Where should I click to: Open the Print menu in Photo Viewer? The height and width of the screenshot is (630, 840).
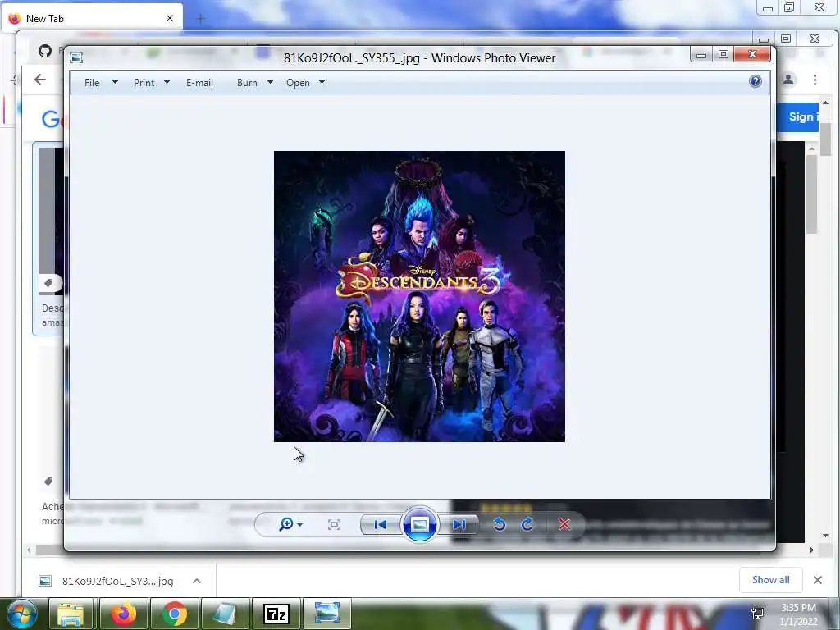tap(144, 83)
